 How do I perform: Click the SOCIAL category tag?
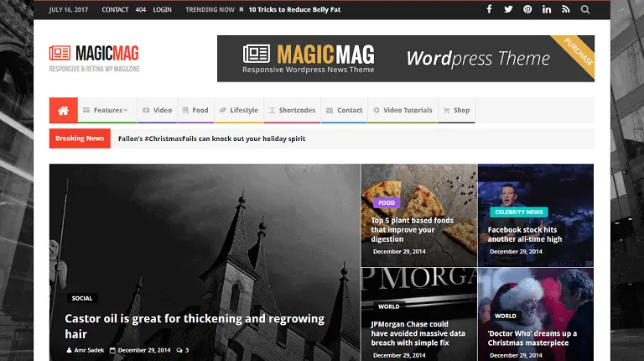click(82, 298)
